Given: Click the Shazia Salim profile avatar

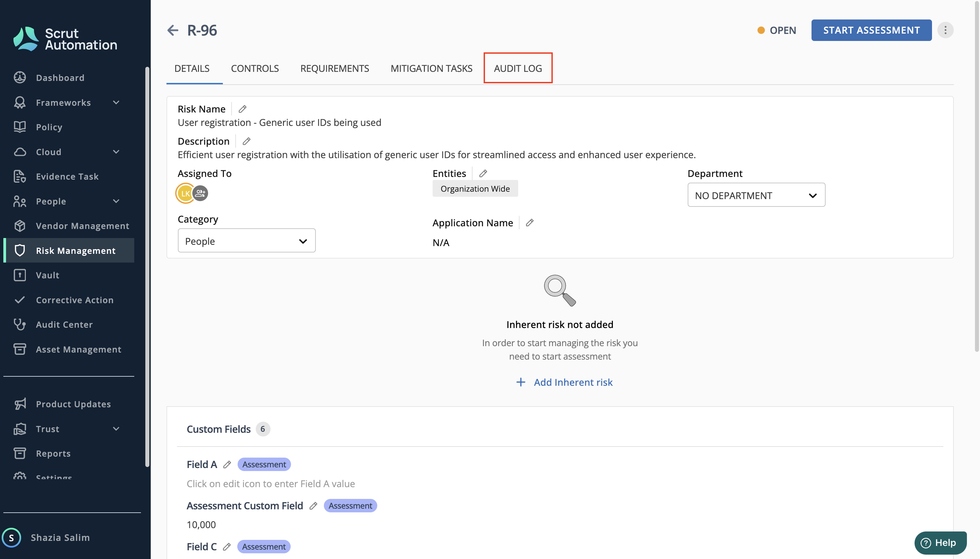Looking at the screenshot, I should (11, 538).
